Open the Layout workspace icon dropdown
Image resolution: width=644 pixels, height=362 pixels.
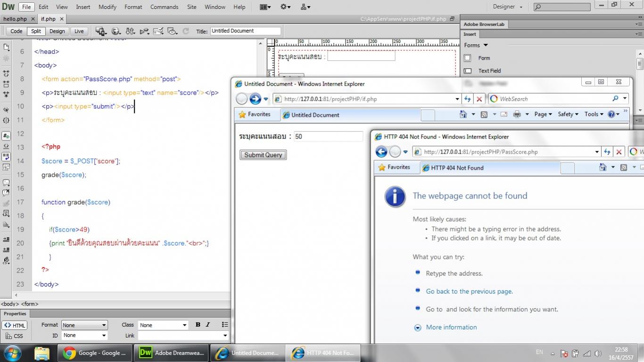265,7
